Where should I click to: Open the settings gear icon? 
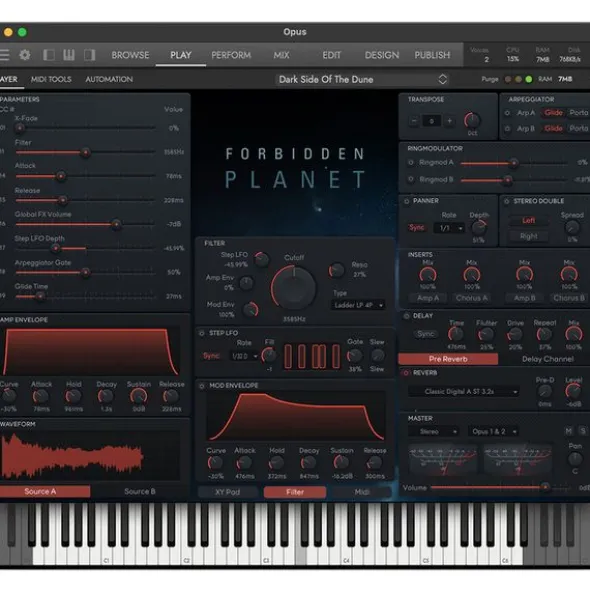25,55
